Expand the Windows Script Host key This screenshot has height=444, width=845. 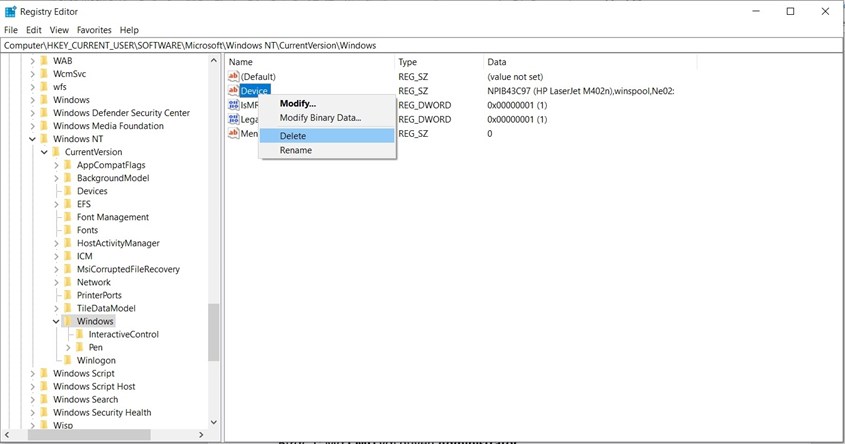tap(32, 386)
